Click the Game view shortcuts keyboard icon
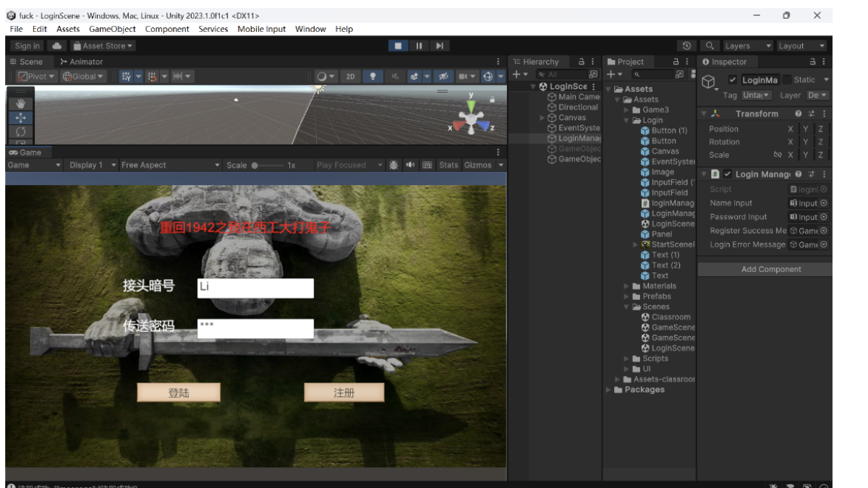 point(427,165)
